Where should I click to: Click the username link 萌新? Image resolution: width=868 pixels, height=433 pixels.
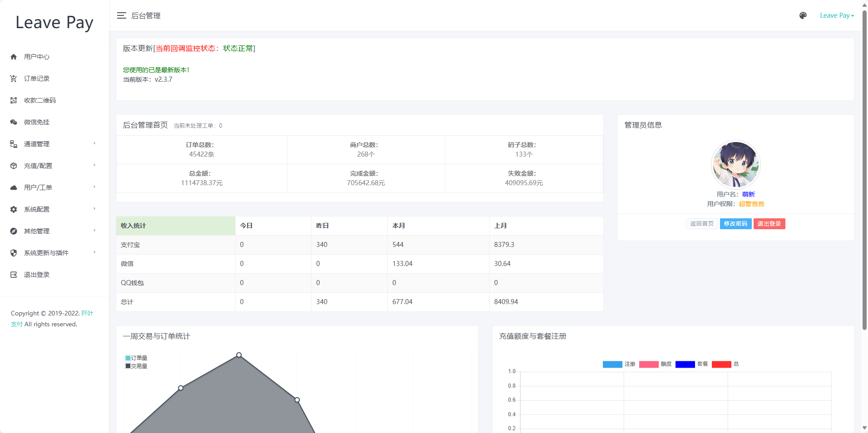[x=749, y=194]
